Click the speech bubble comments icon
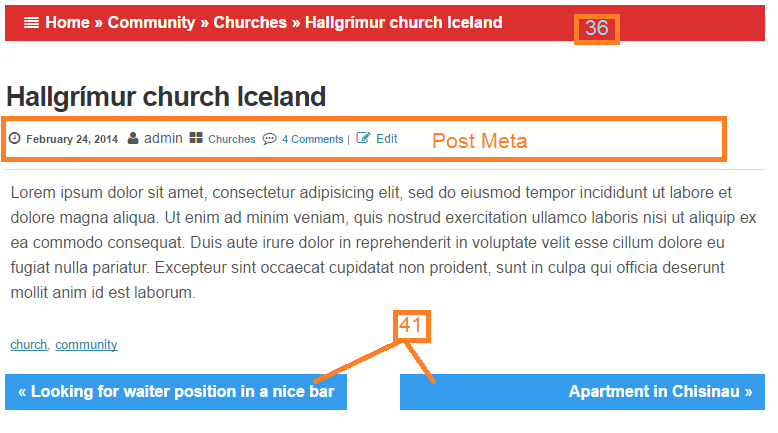This screenshot has width=778, height=433. coord(269,138)
